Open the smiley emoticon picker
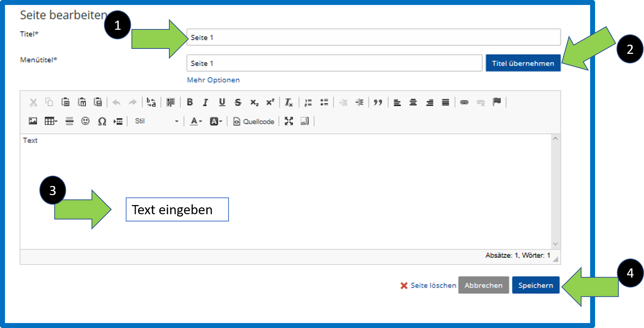644x328 pixels. coord(85,121)
